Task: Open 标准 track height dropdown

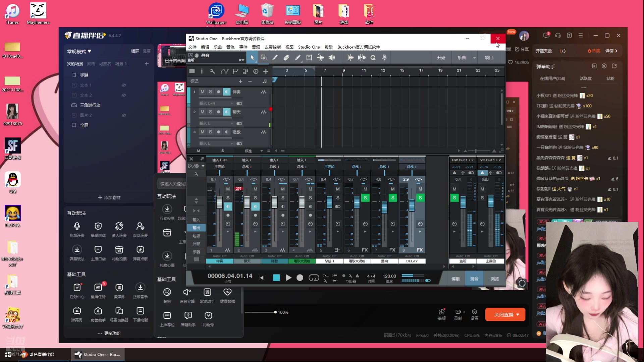Action: (x=253, y=151)
